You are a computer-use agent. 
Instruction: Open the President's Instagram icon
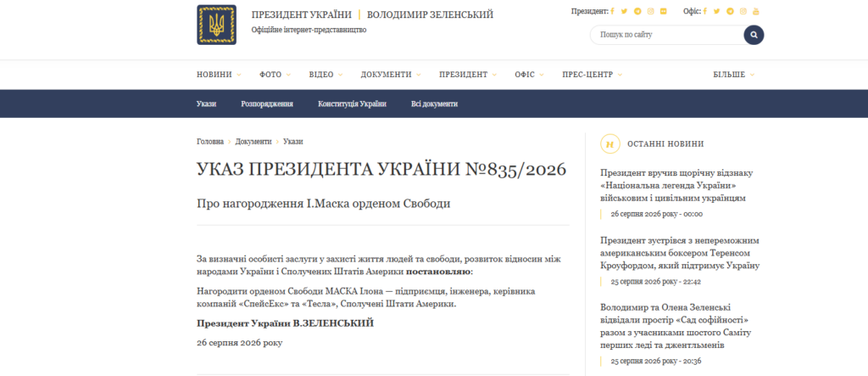click(x=650, y=11)
